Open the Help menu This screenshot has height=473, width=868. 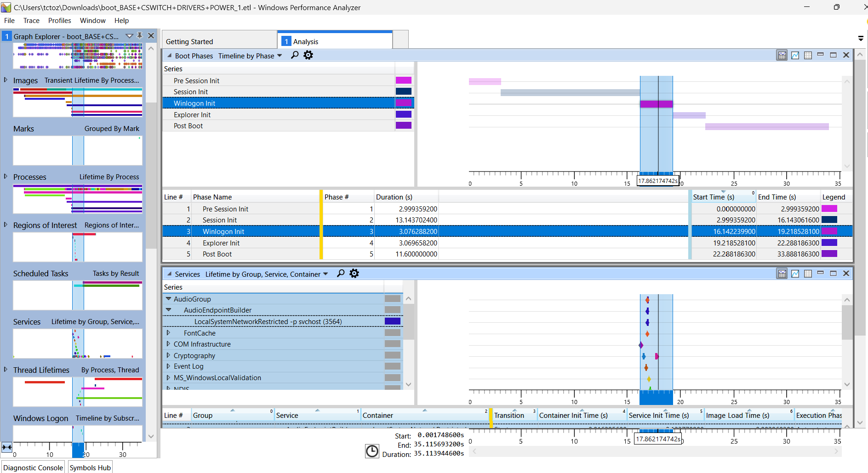[x=122, y=21]
